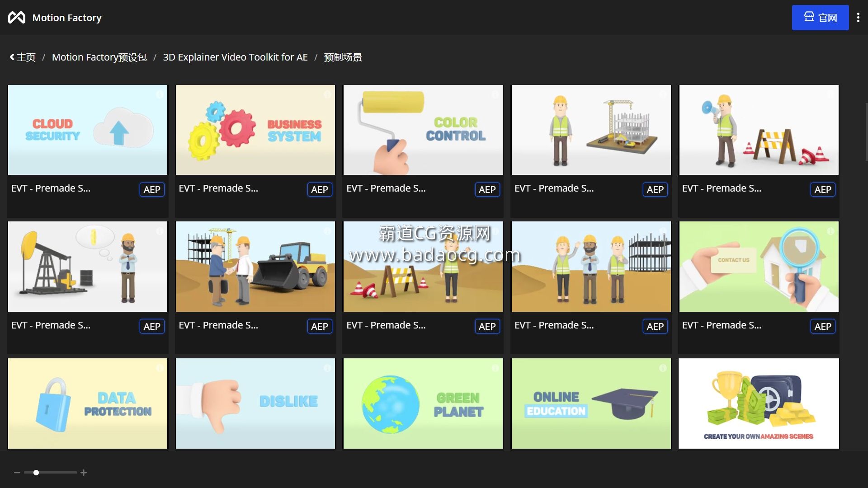This screenshot has width=868, height=488.
Task: Open Motion Factory预设包 in breadcrumb
Action: [99, 57]
